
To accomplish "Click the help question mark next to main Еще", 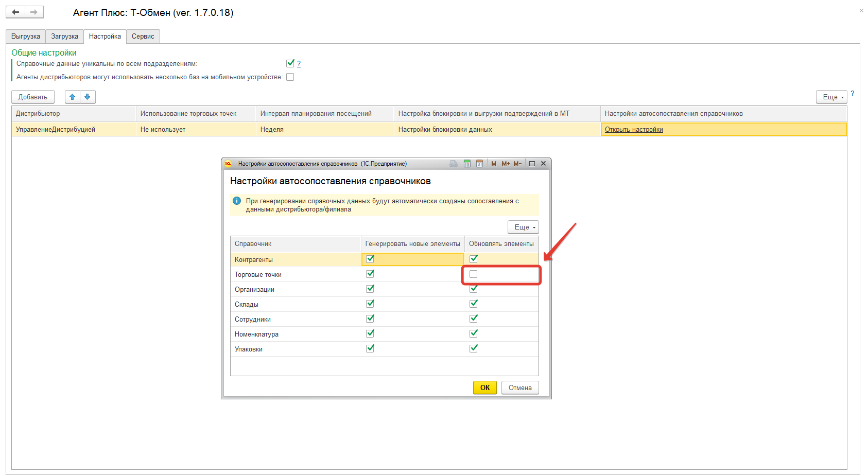I will coord(853,93).
